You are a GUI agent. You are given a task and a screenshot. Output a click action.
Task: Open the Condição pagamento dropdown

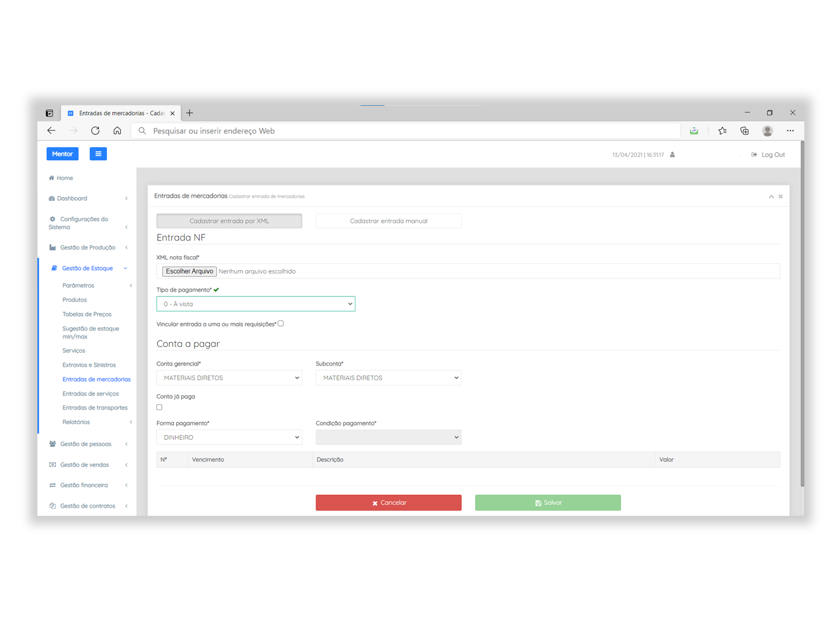(x=389, y=437)
